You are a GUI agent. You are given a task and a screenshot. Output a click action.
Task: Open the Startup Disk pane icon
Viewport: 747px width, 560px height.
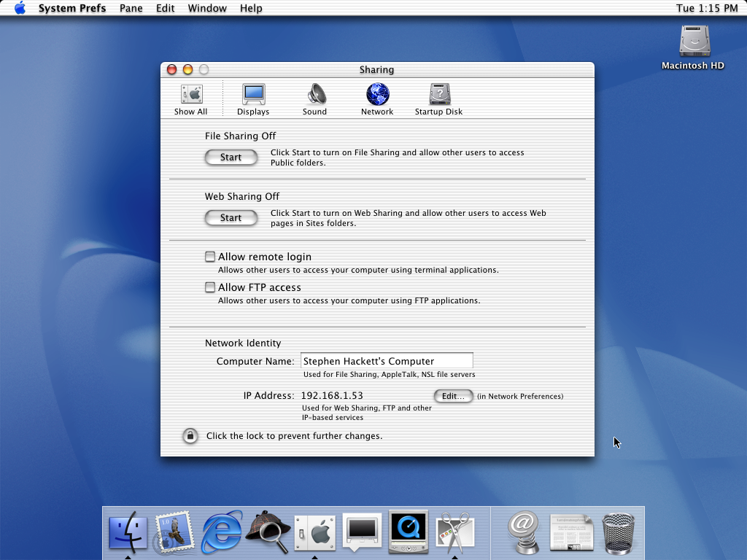click(x=438, y=99)
